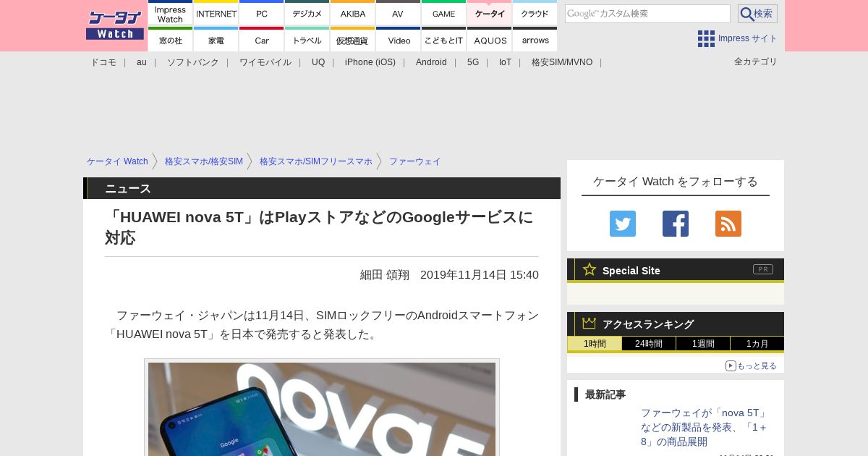Open the デジカメ nav tab

point(307,13)
